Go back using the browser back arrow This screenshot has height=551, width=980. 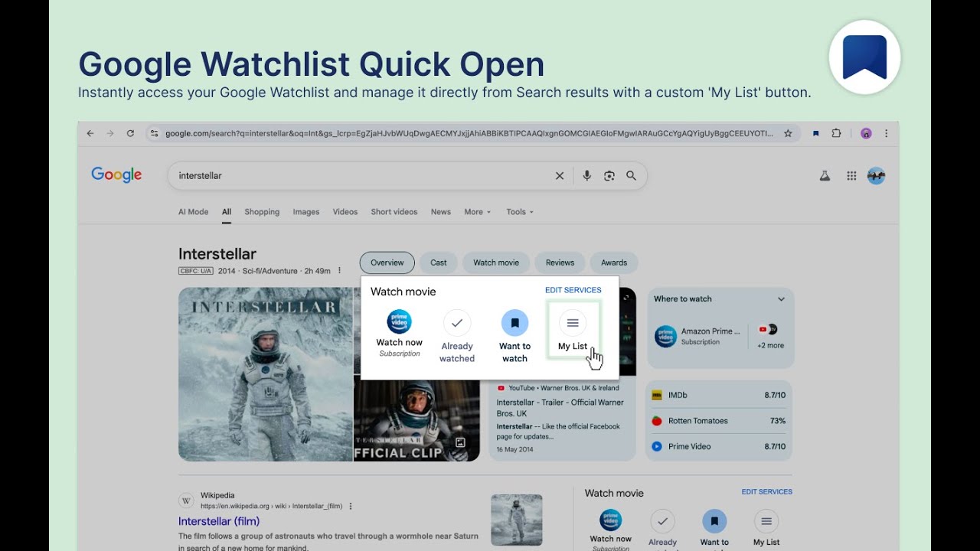coord(90,133)
